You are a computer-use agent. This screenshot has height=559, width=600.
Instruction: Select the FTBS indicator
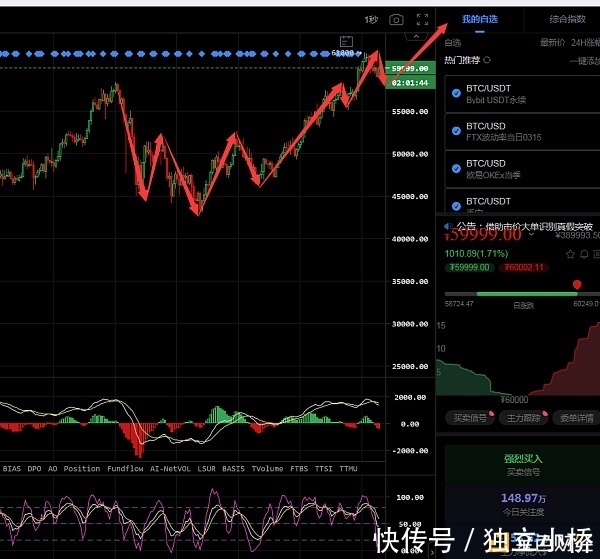pyautogui.click(x=299, y=469)
